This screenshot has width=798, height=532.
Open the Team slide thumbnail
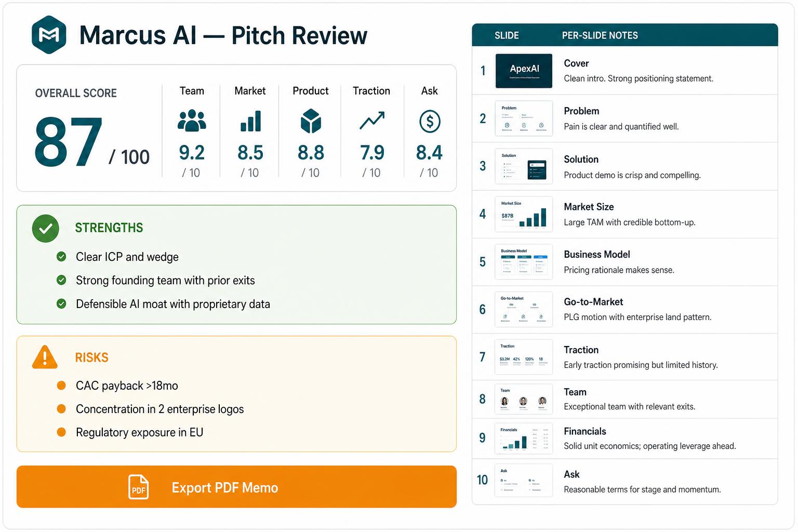524,399
